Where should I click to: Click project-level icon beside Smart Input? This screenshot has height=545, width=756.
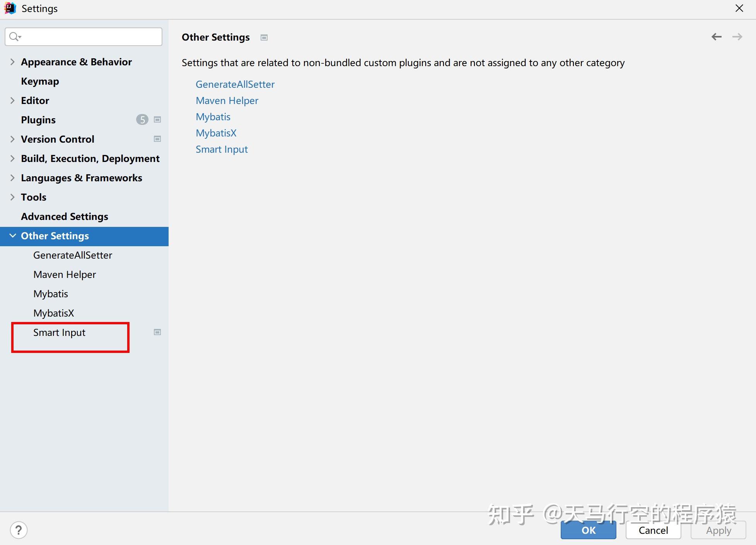(x=157, y=332)
